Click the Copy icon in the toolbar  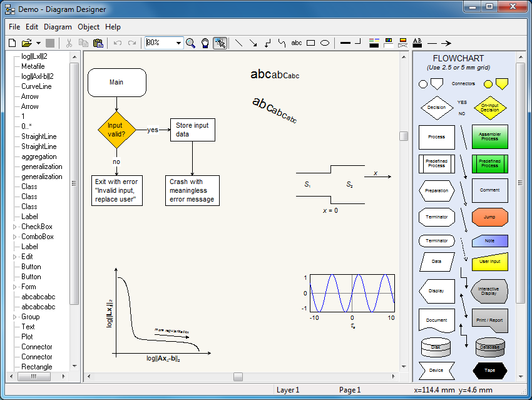[83, 43]
